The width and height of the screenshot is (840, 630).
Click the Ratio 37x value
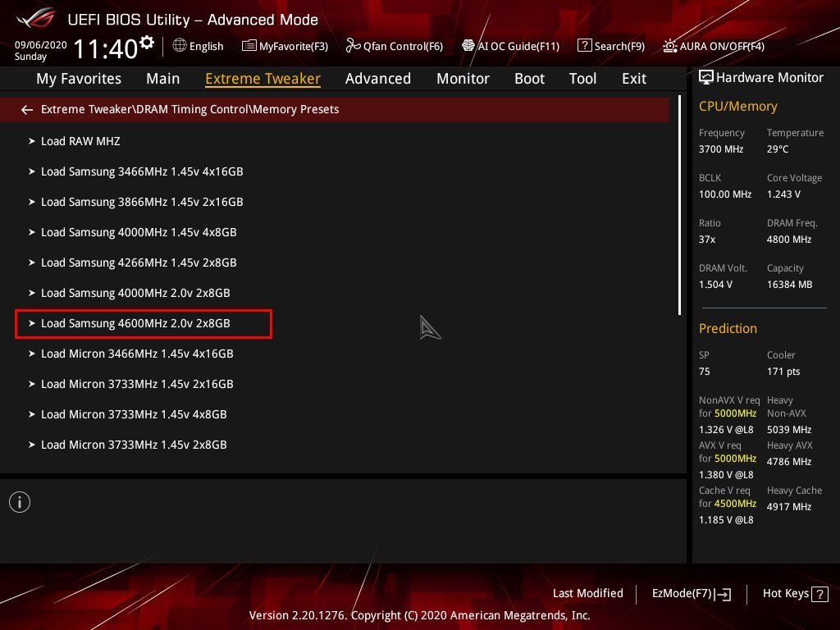pos(706,240)
